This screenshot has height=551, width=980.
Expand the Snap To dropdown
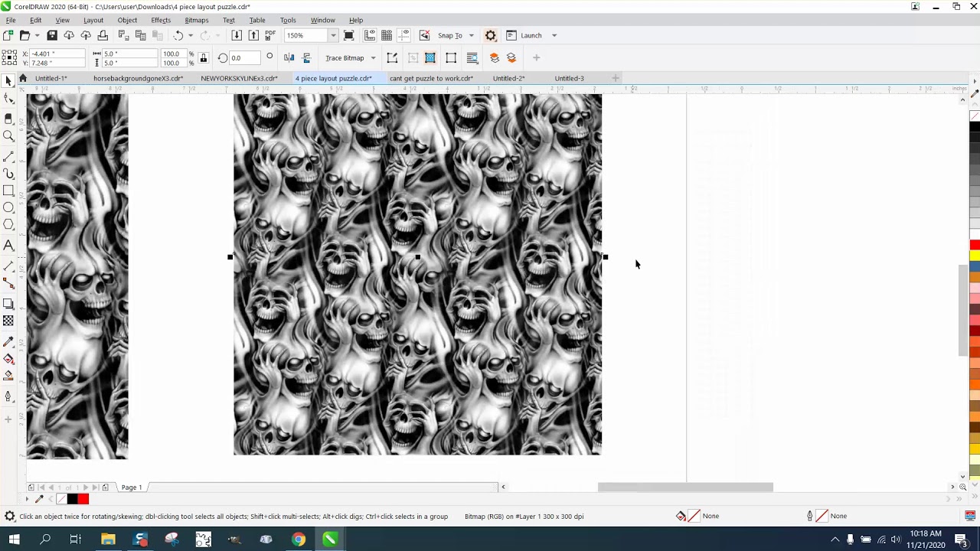click(x=471, y=35)
